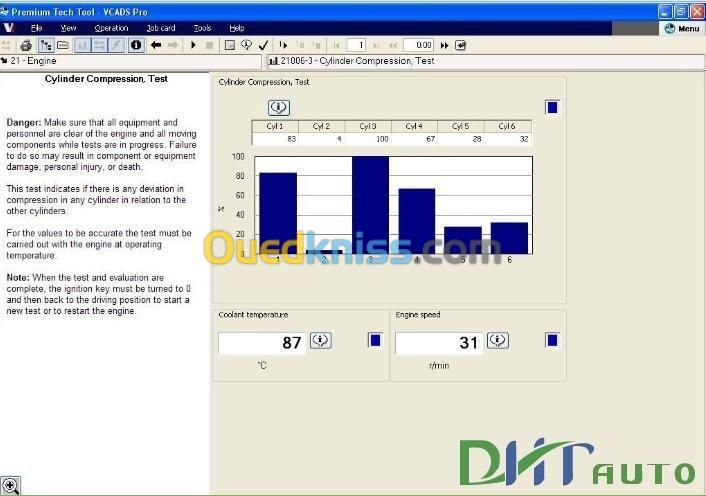Click the back arrow in the toolbar

[x=156, y=45]
